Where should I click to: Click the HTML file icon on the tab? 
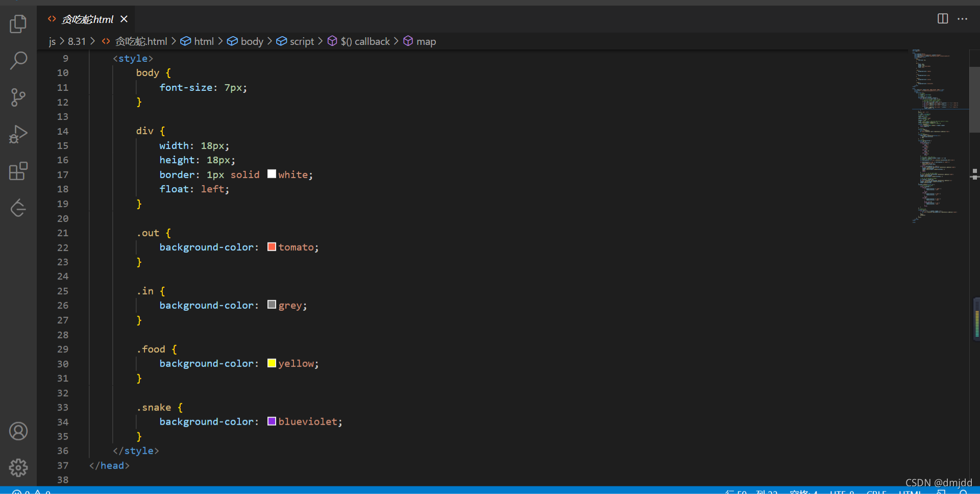(x=52, y=19)
